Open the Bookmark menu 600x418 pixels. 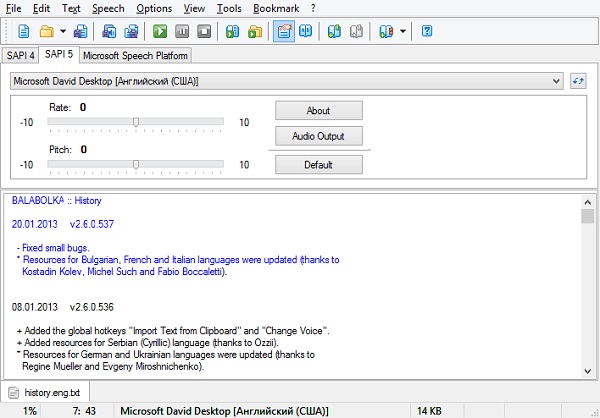pyautogui.click(x=276, y=8)
